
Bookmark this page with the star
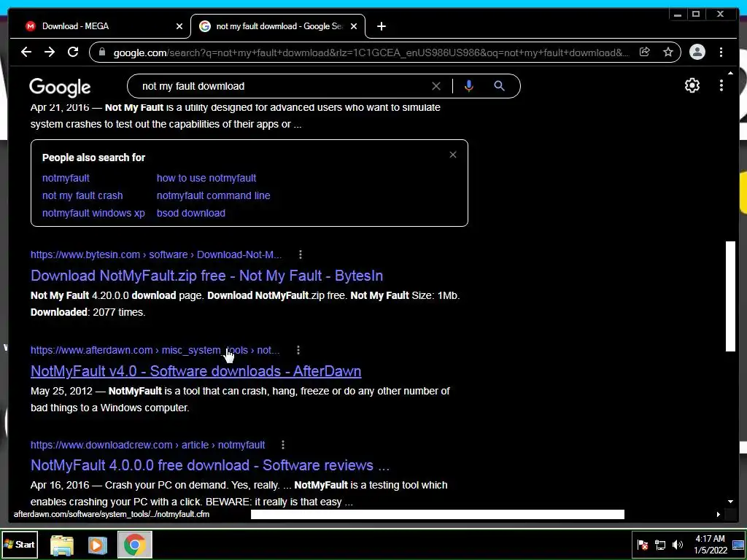(x=668, y=52)
